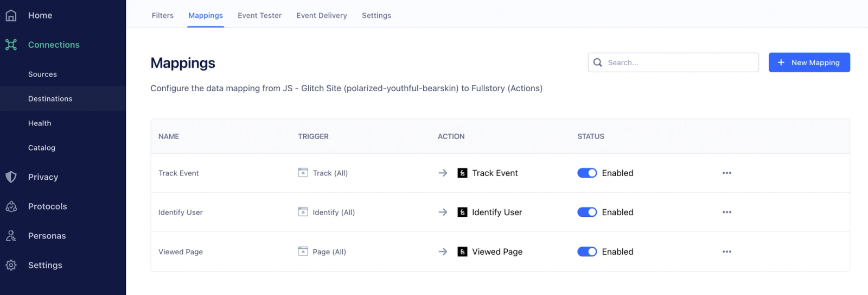
Task: Click the Identify User action label
Action: (x=497, y=212)
